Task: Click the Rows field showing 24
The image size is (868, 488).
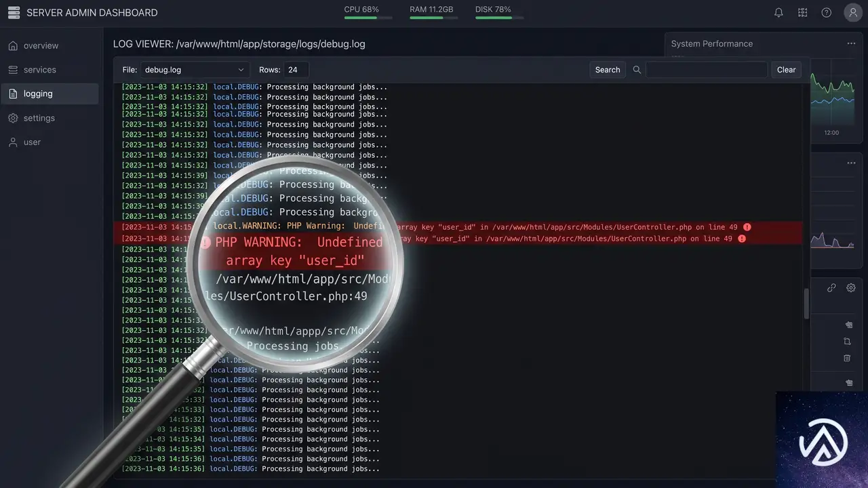Action: (x=296, y=70)
